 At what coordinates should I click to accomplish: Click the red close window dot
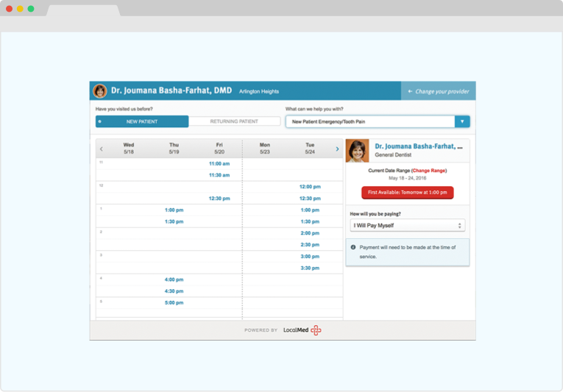pyautogui.click(x=10, y=9)
